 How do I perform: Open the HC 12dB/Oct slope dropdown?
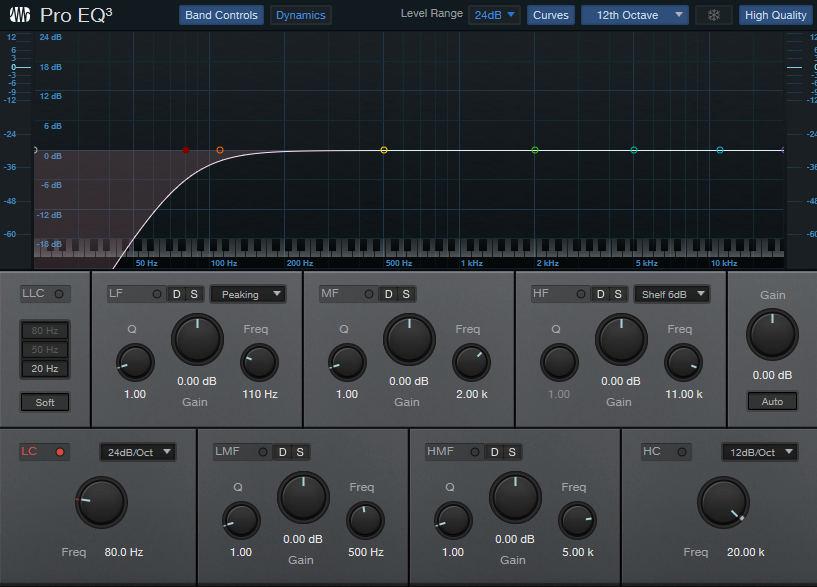760,452
